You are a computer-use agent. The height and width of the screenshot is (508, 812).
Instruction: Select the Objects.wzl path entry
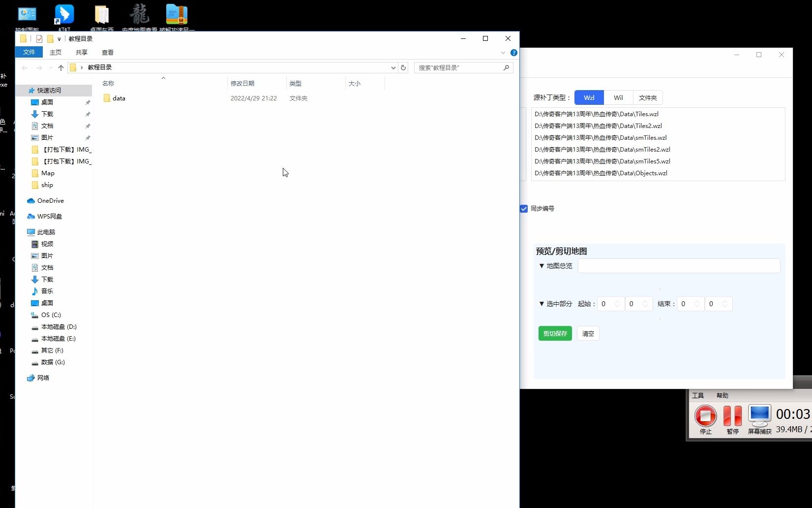pyautogui.click(x=601, y=173)
